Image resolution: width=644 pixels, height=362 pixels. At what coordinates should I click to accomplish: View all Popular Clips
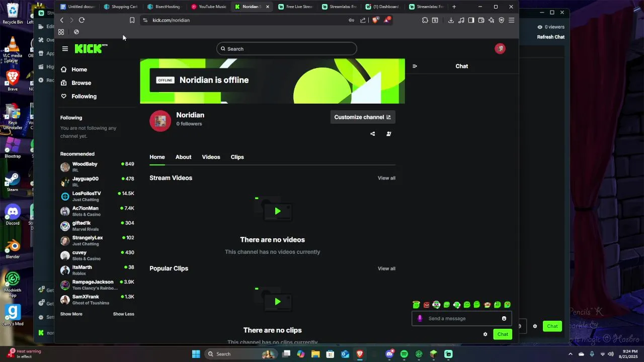coord(386,268)
